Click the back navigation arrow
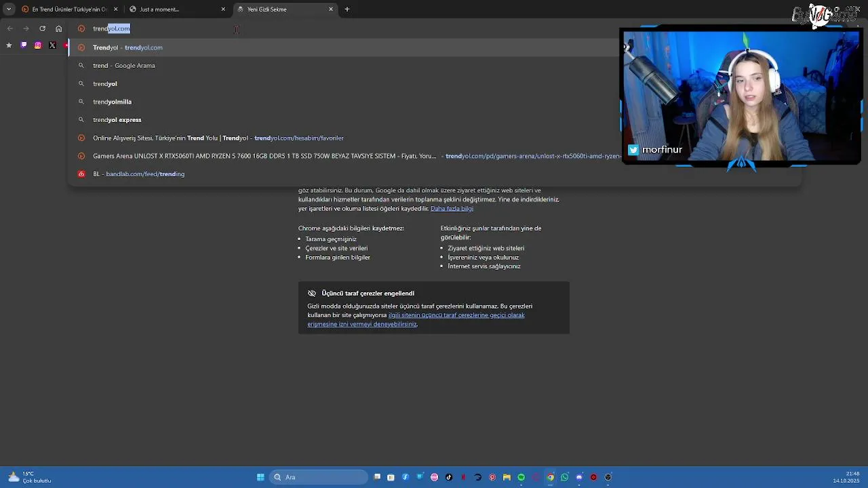This screenshot has width=868, height=488. 9,28
